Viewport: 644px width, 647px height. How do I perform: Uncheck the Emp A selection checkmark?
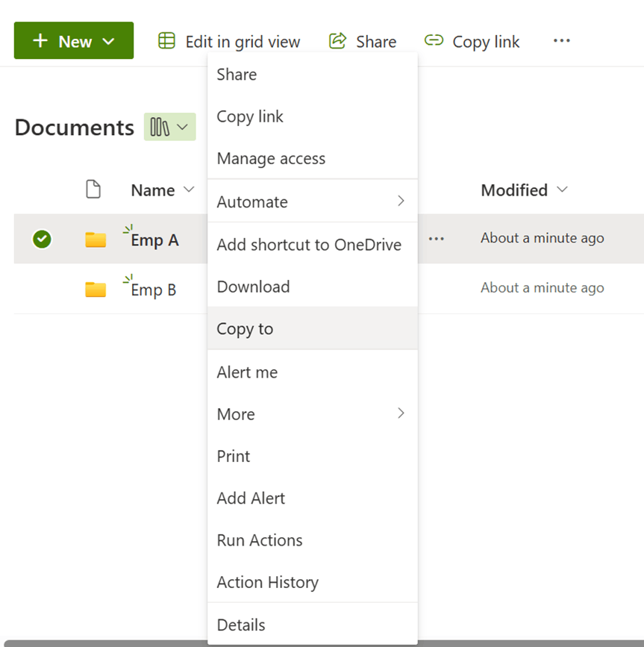click(x=42, y=239)
